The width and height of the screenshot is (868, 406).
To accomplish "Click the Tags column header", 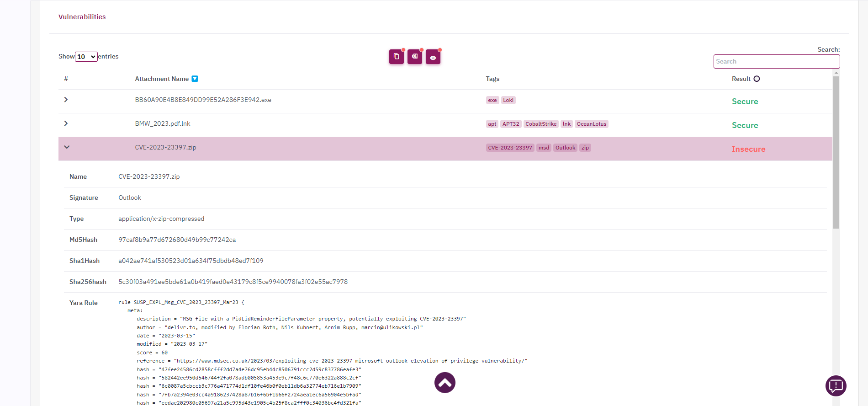I will (492, 79).
